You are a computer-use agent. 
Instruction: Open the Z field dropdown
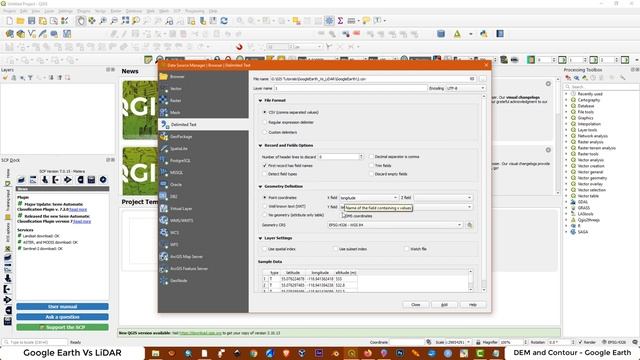tap(443, 198)
